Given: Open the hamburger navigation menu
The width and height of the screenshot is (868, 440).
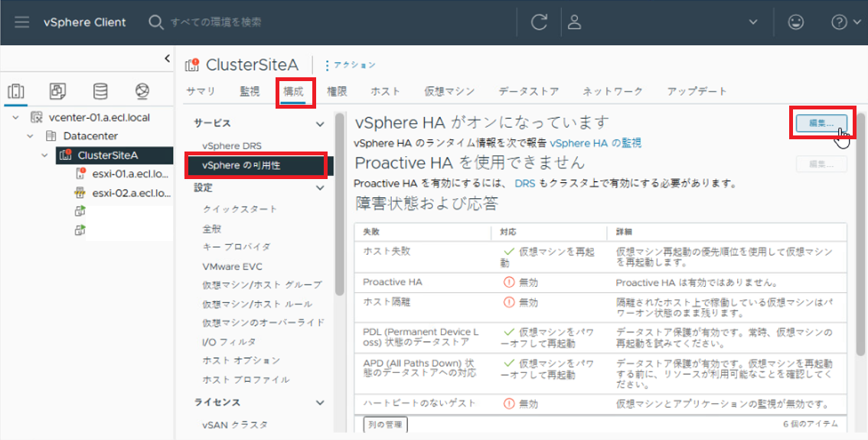Looking at the screenshot, I should (x=21, y=22).
